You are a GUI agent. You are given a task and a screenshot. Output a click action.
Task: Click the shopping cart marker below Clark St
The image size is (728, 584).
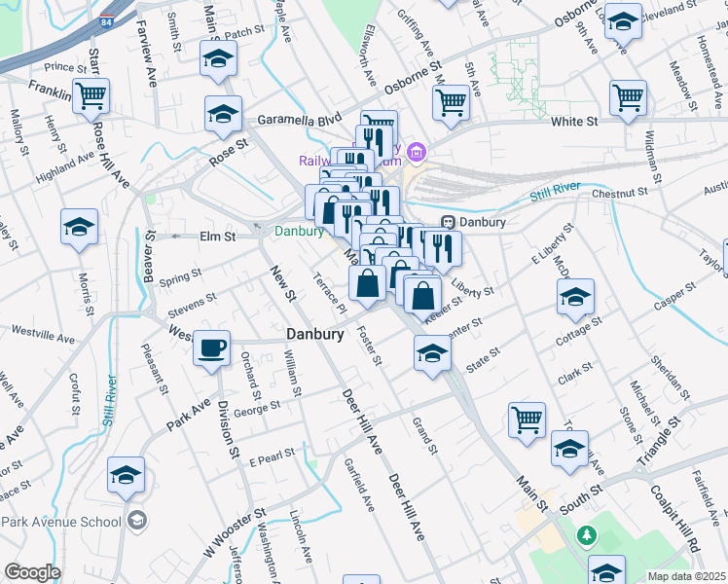tap(527, 423)
